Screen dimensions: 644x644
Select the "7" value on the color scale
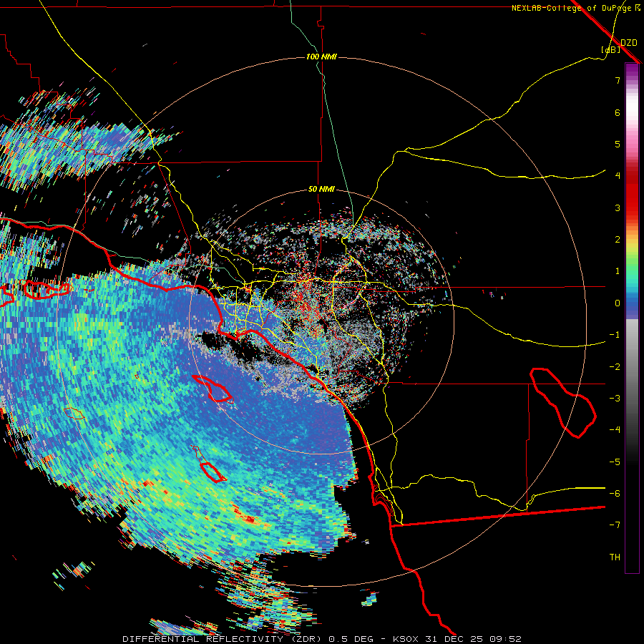click(618, 80)
